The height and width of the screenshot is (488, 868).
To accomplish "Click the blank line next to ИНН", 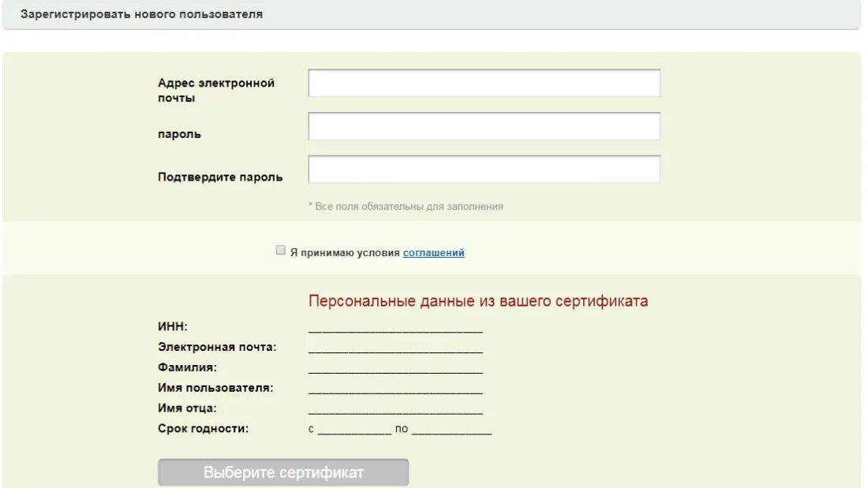I will click(395, 327).
